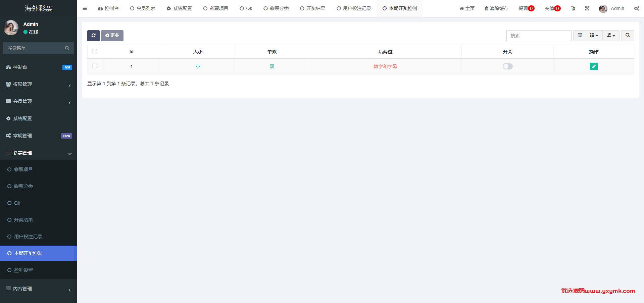The width and height of the screenshot is (644, 303).
Task: Click the green edit pencil icon in row 1
Action: 594,66
